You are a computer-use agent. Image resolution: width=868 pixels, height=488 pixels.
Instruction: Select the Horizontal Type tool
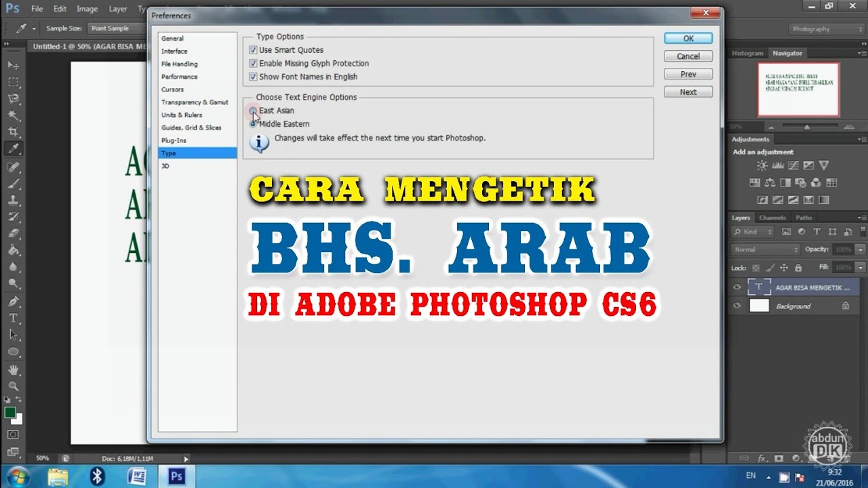(13, 319)
